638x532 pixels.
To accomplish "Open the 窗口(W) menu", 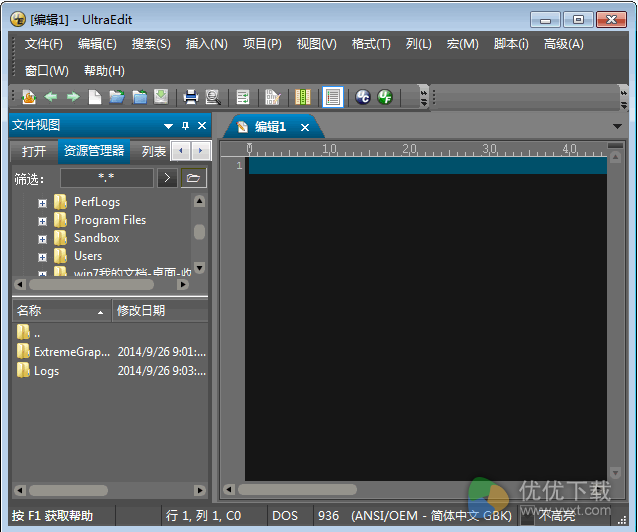I will [x=47, y=71].
